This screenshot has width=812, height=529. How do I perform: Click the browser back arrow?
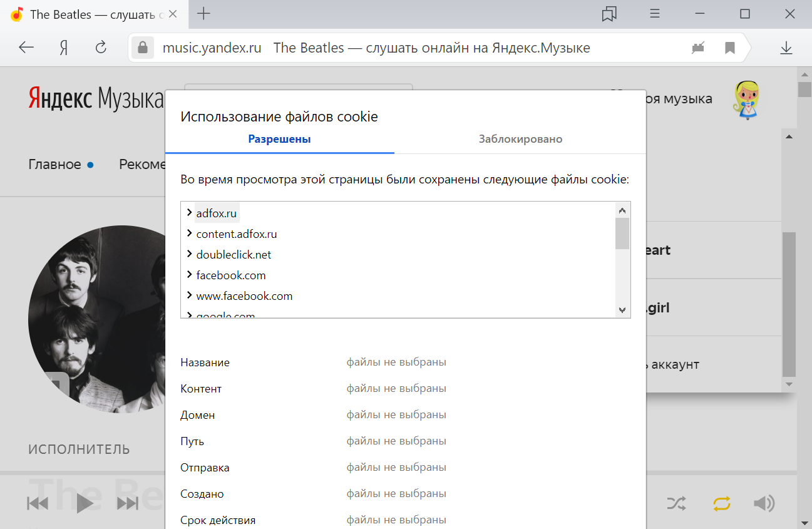26,48
